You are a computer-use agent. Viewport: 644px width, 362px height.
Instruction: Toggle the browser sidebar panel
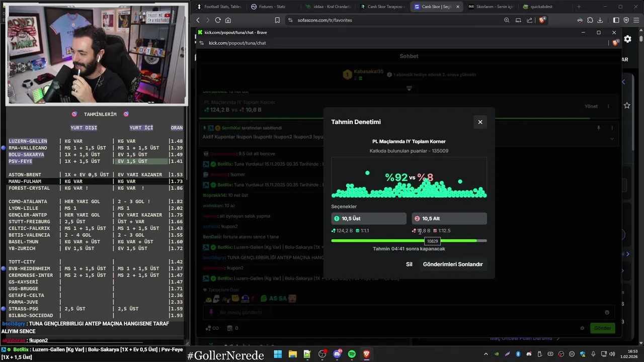[616, 20]
